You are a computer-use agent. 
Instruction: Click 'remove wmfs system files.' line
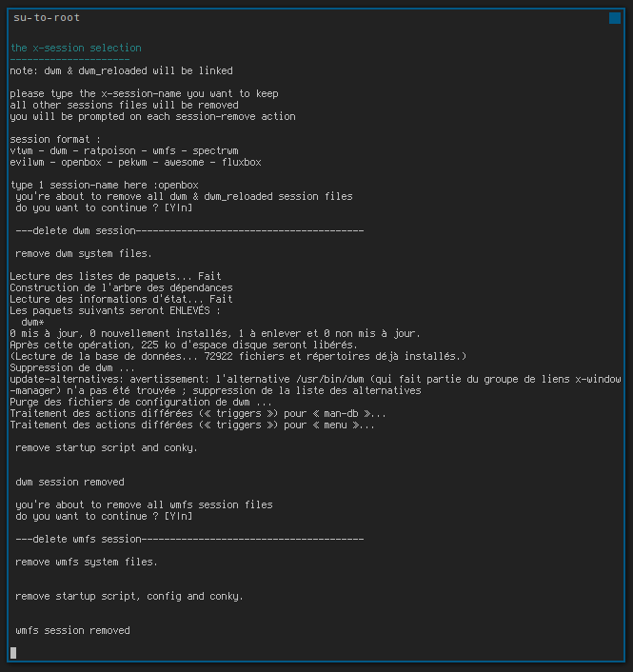tap(87, 562)
